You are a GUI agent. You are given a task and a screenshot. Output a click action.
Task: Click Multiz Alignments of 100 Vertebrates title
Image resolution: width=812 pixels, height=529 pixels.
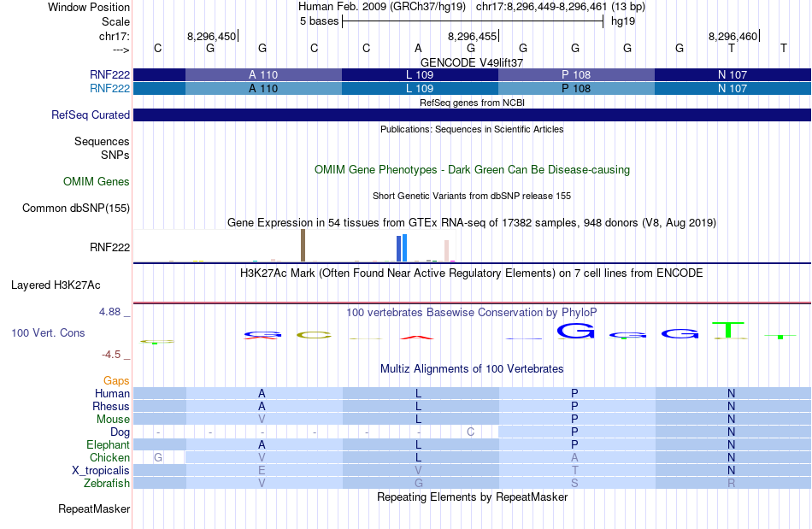click(x=472, y=369)
